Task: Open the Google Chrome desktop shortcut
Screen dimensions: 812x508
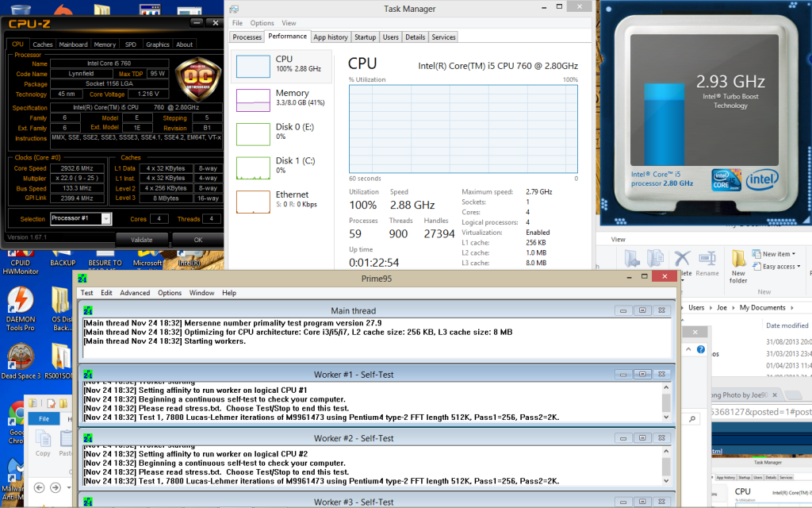Action: pos(16,422)
